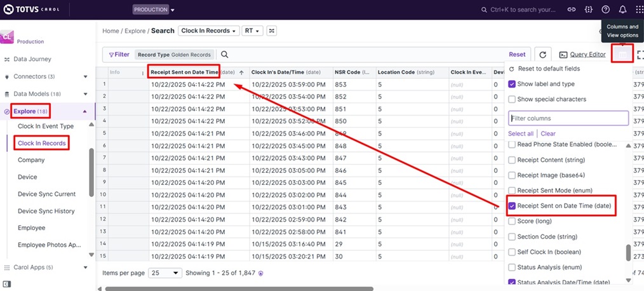Click the global Ctrl+K search field
Screen dimensions: 644x291
[x=518, y=10]
